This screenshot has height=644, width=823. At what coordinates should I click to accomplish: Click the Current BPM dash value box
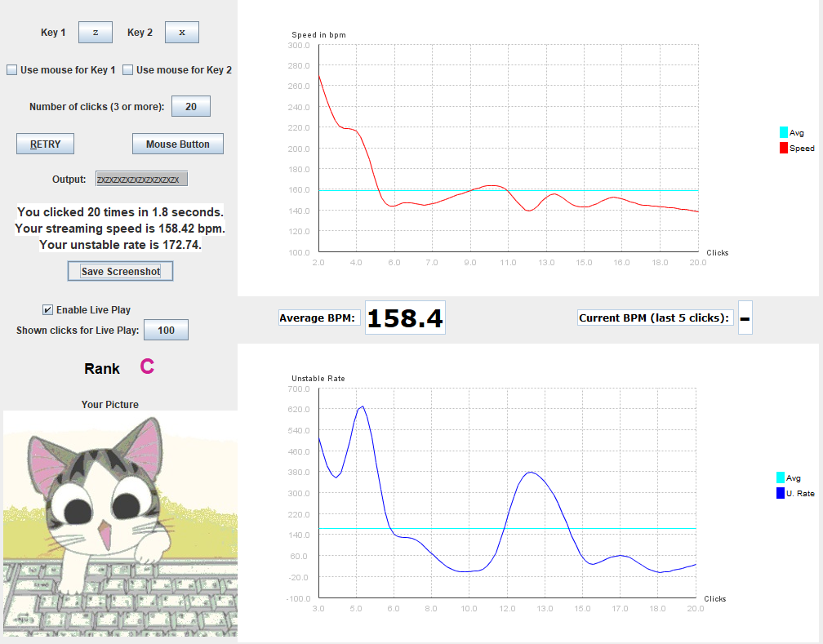point(745,318)
